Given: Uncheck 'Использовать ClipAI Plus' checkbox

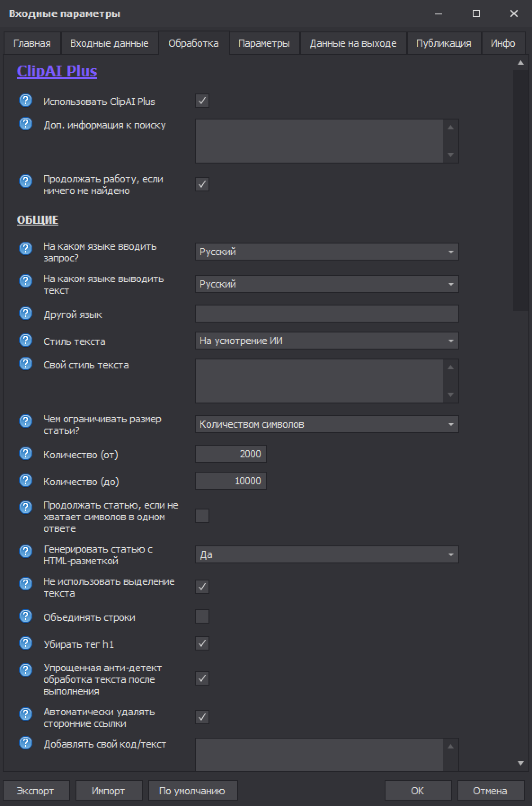Looking at the screenshot, I should pyautogui.click(x=202, y=101).
